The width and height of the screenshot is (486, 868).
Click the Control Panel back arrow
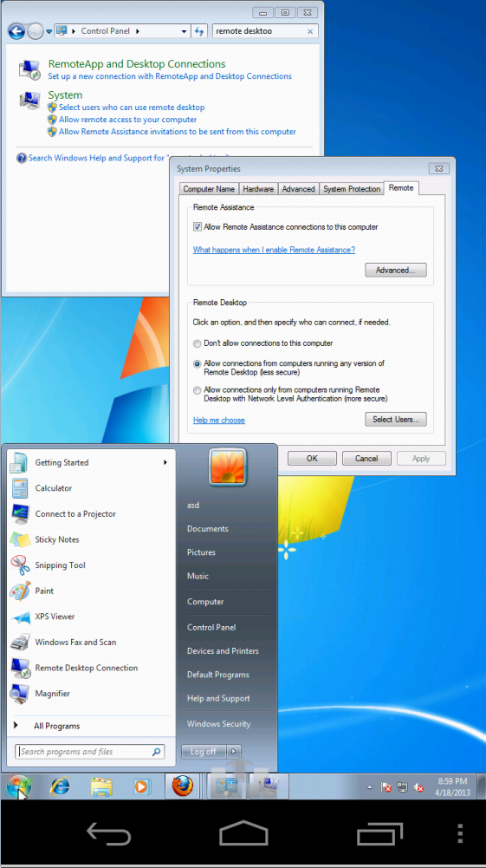(16, 31)
